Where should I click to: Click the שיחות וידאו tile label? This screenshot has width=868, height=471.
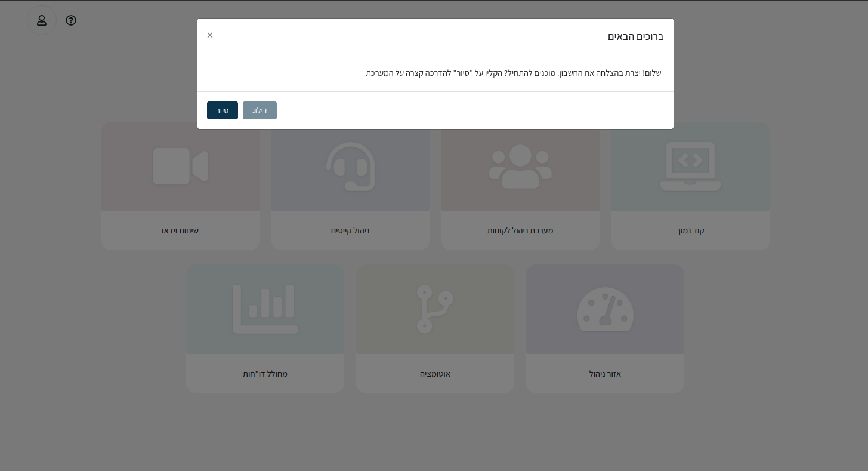(180, 230)
